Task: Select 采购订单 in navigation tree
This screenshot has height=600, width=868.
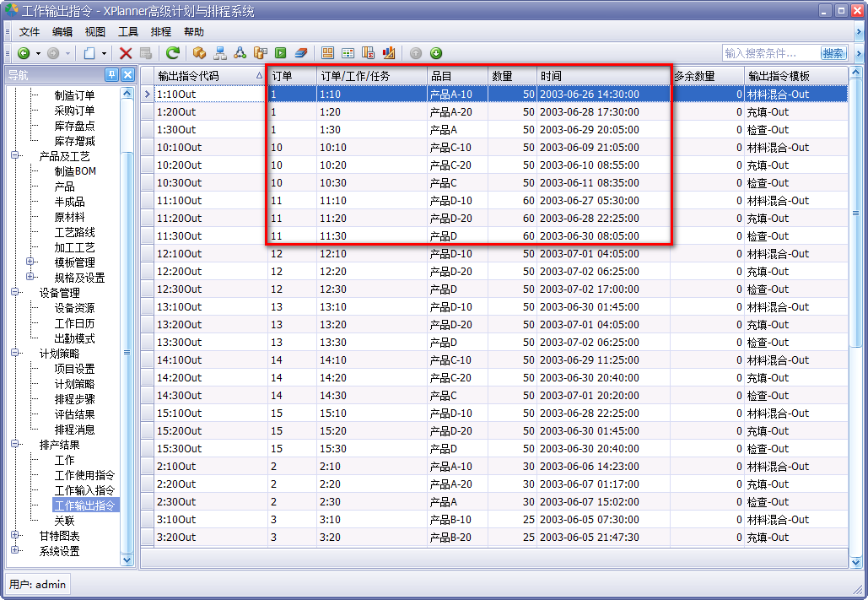Action: (x=74, y=111)
